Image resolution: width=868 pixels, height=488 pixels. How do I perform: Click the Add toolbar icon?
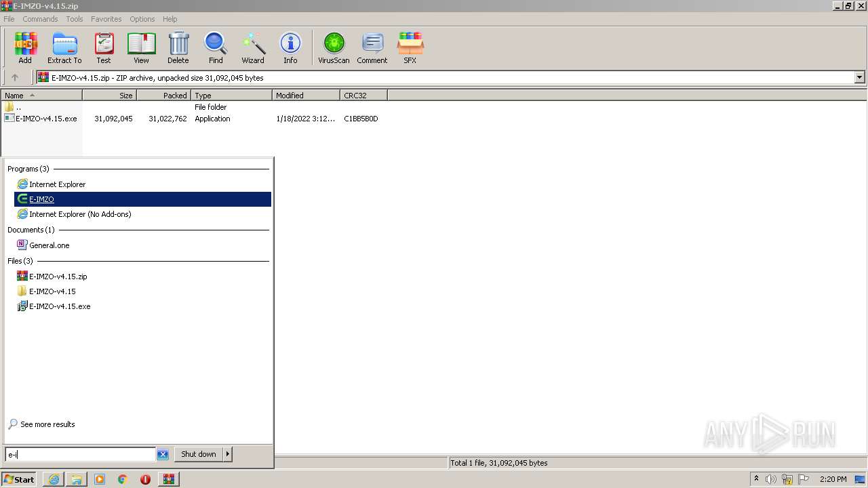point(25,48)
